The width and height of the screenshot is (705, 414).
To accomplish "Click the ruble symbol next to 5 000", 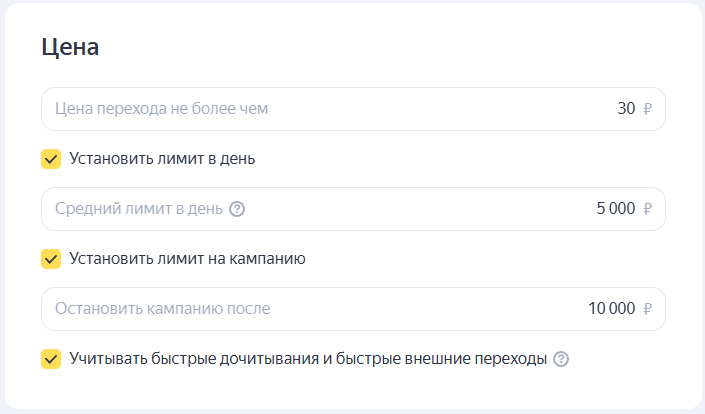I will pos(648,209).
